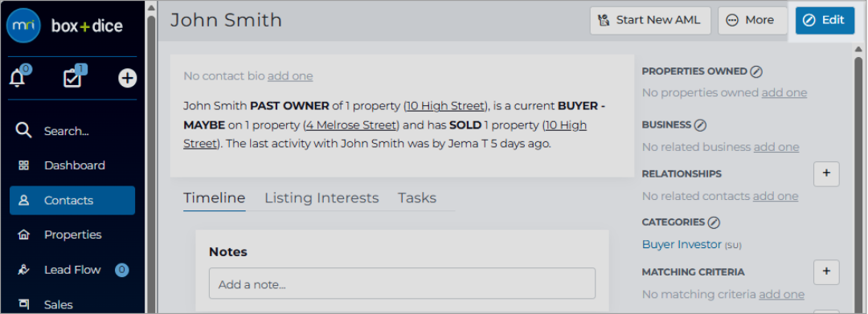
Task: Edit Business section pencil icon
Action: pos(700,125)
